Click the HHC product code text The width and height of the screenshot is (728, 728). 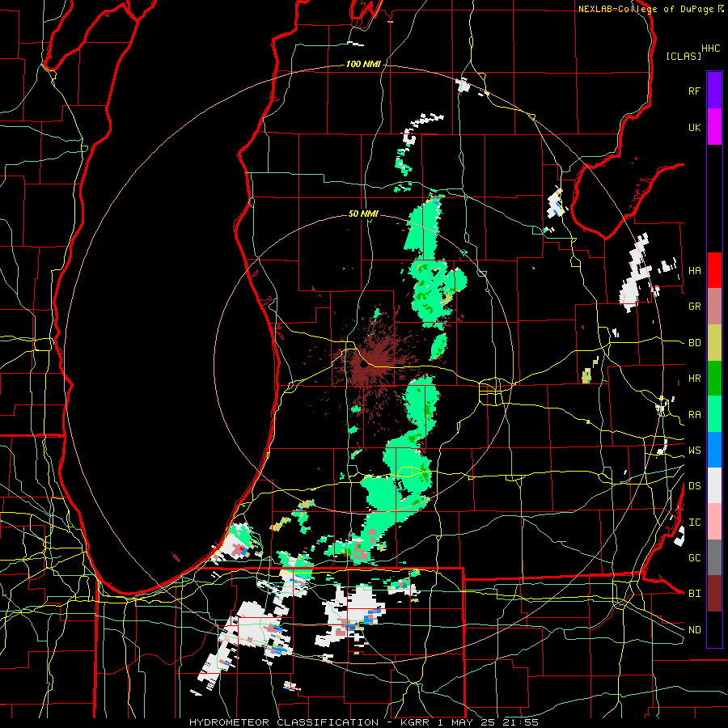coord(710,49)
